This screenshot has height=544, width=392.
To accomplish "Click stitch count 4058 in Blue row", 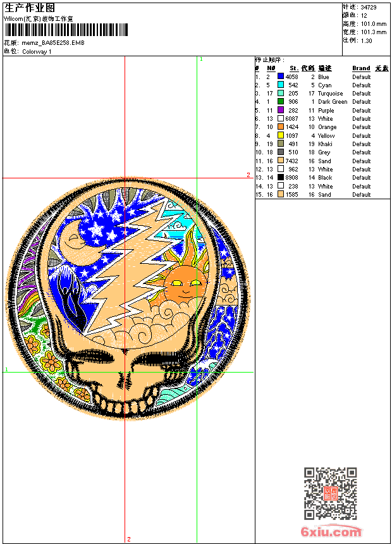I will pos(291,77).
